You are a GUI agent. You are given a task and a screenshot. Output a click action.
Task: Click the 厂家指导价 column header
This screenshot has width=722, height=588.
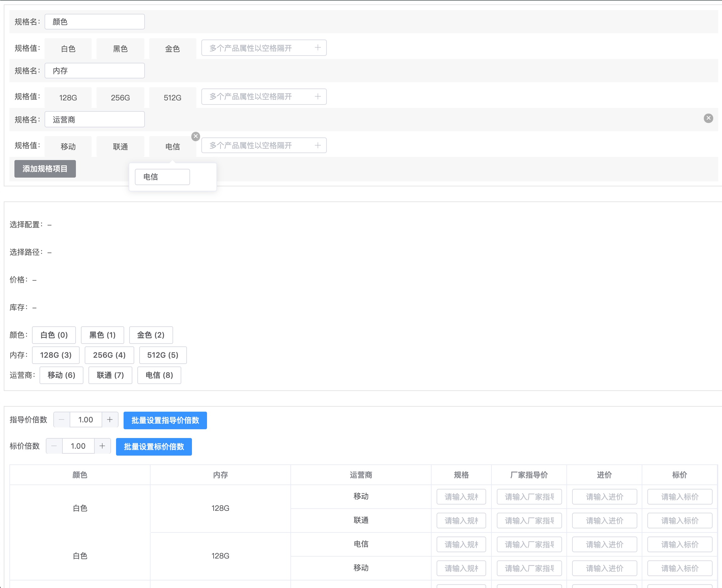(x=529, y=475)
